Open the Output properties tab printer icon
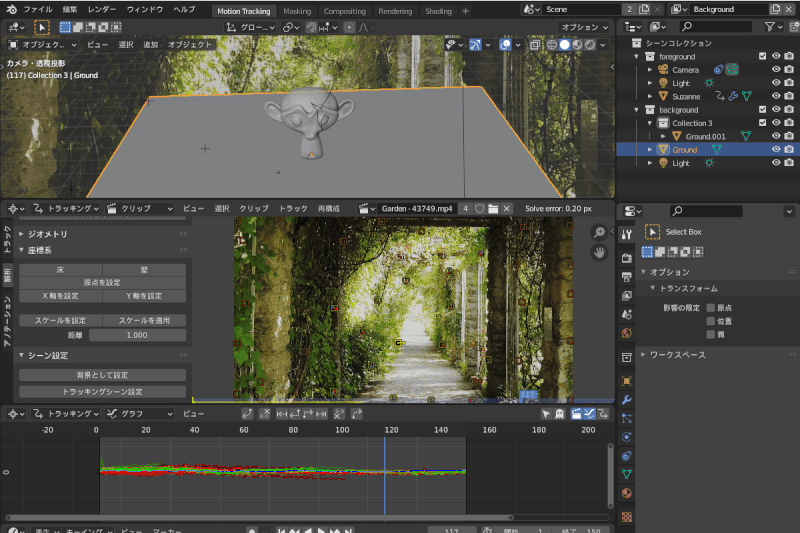 click(x=627, y=277)
